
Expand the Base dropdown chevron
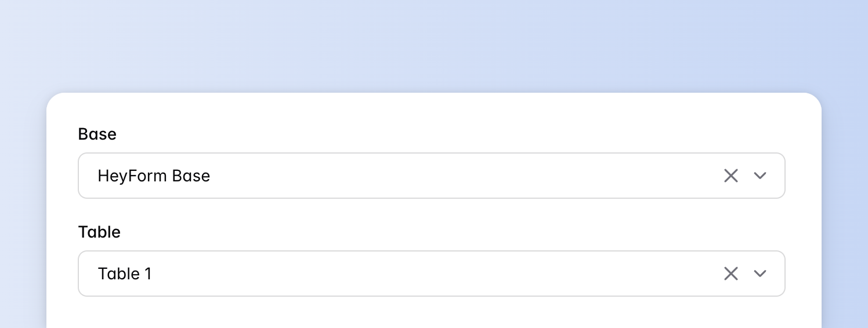(x=760, y=176)
